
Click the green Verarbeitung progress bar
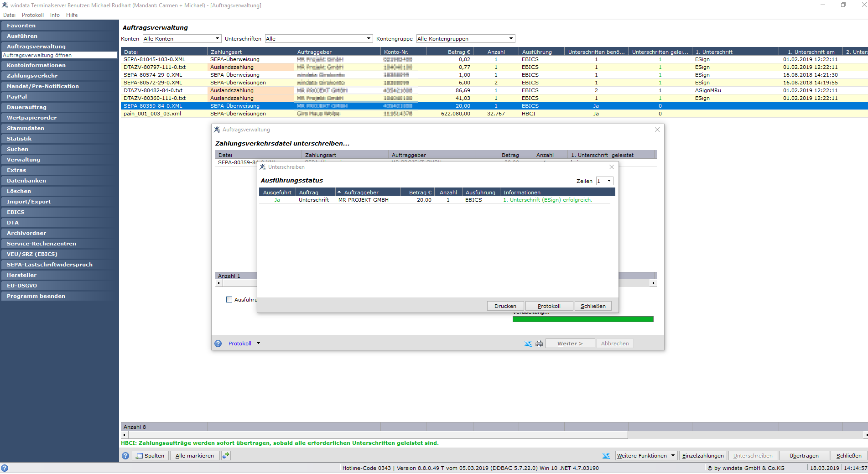pyautogui.click(x=583, y=319)
